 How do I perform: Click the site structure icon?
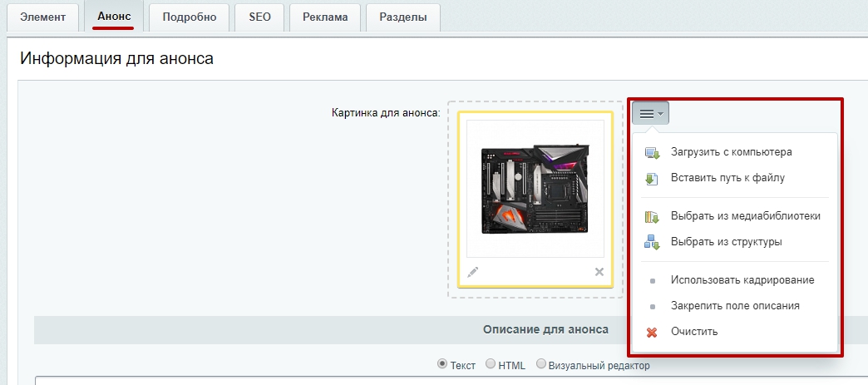pyautogui.click(x=652, y=243)
